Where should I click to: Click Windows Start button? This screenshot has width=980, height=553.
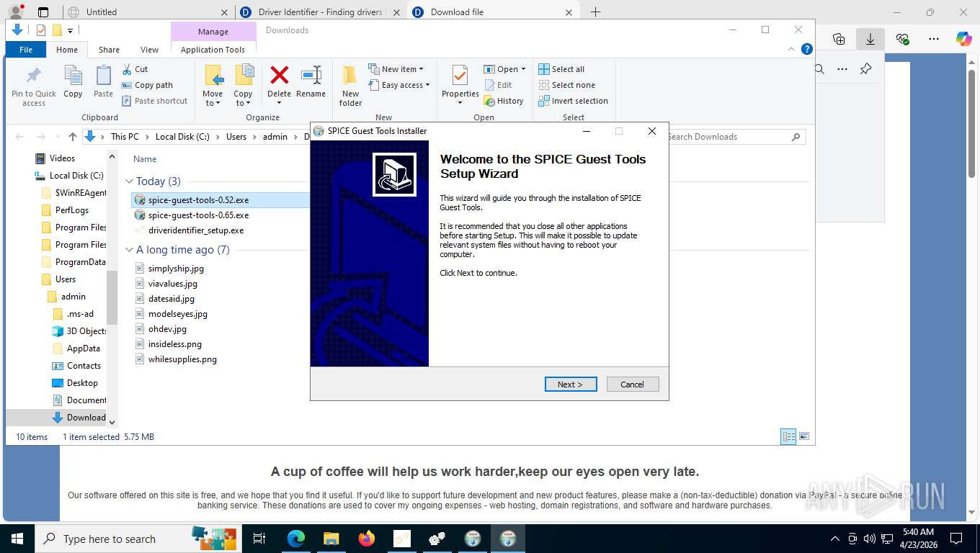click(x=17, y=539)
